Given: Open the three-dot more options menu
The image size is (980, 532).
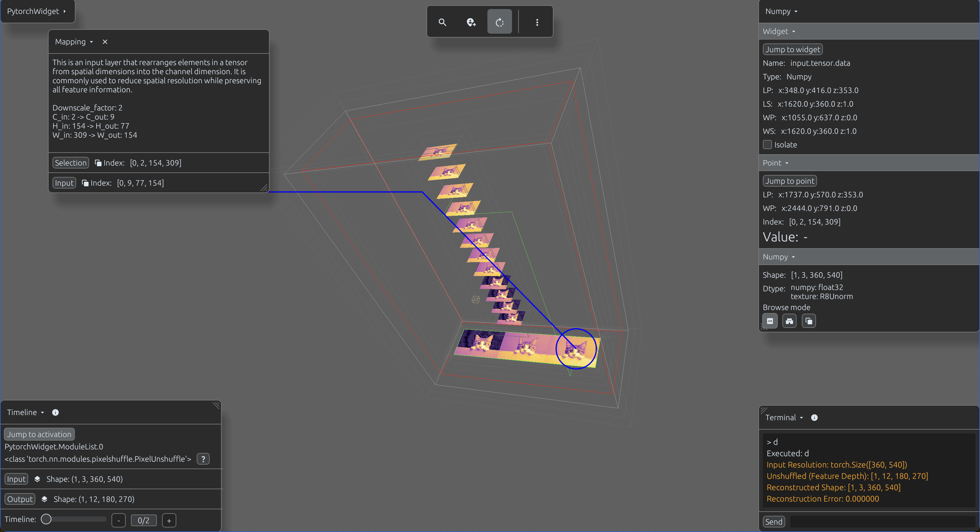Looking at the screenshot, I should pos(537,22).
